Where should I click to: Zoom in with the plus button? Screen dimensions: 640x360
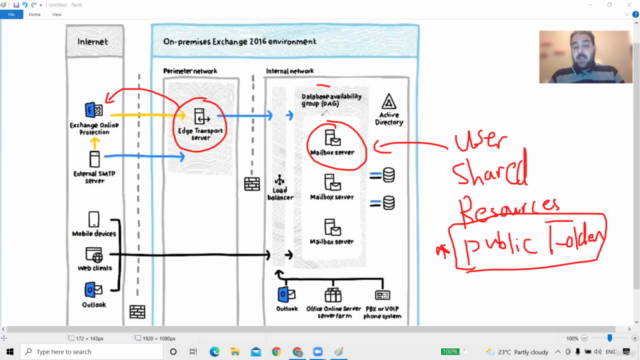(x=635, y=338)
